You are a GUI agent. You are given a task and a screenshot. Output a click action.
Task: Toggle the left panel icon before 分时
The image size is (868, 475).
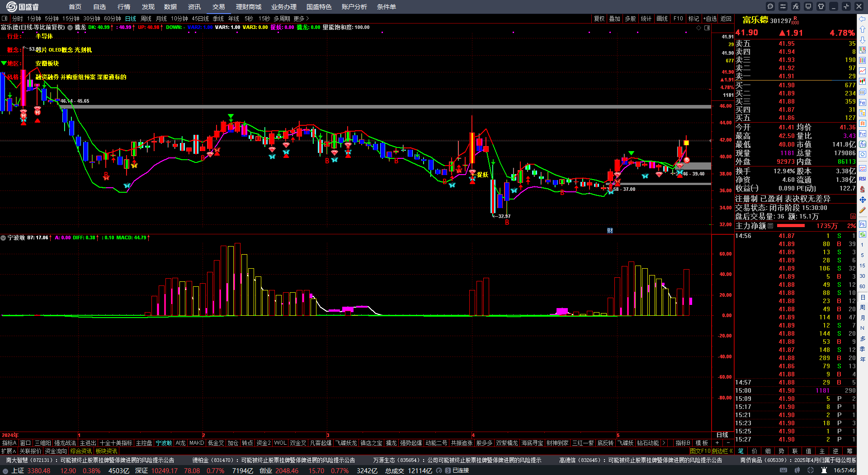(5, 19)
